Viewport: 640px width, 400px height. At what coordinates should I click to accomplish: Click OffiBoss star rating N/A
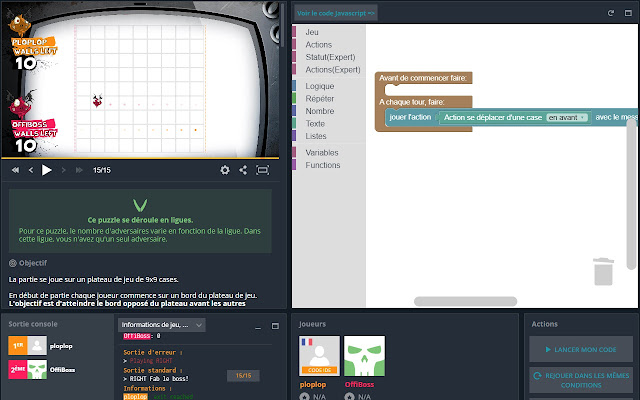tap(358, 396)
